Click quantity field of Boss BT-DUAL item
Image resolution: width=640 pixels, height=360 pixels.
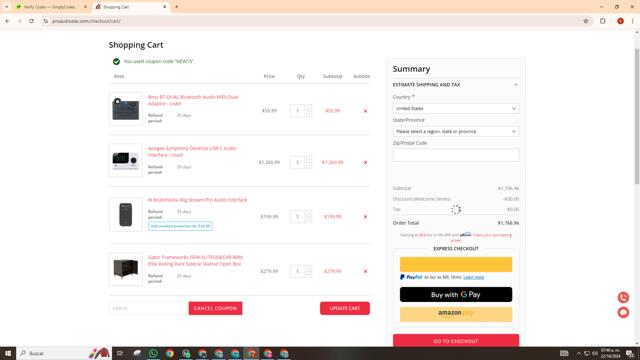(297, 111)
